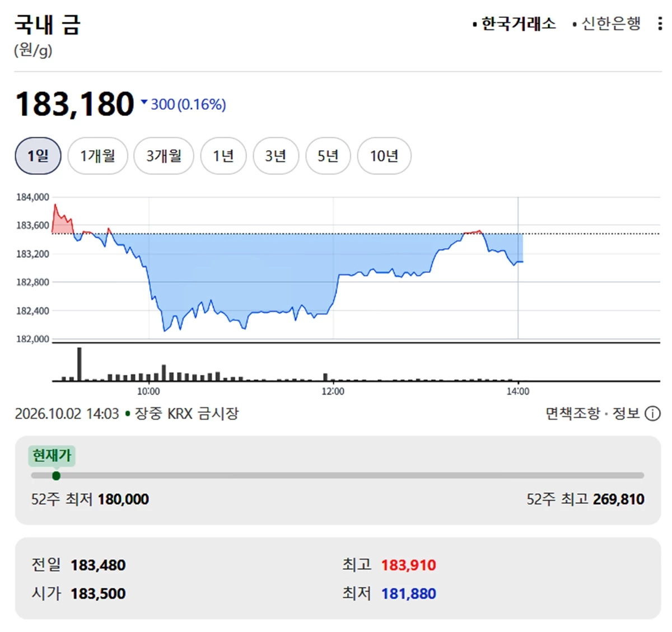Switch chart to 1개월 range
This screenshot has height=632, width=672.
[97, 156]
